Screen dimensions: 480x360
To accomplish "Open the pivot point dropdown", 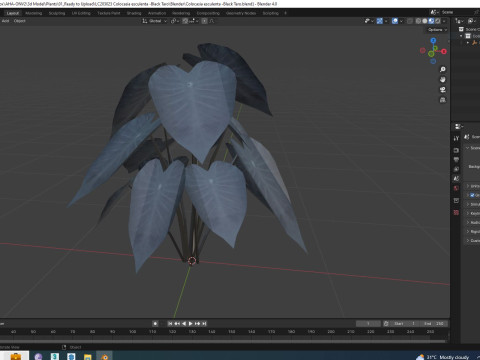I will point(175,21).
